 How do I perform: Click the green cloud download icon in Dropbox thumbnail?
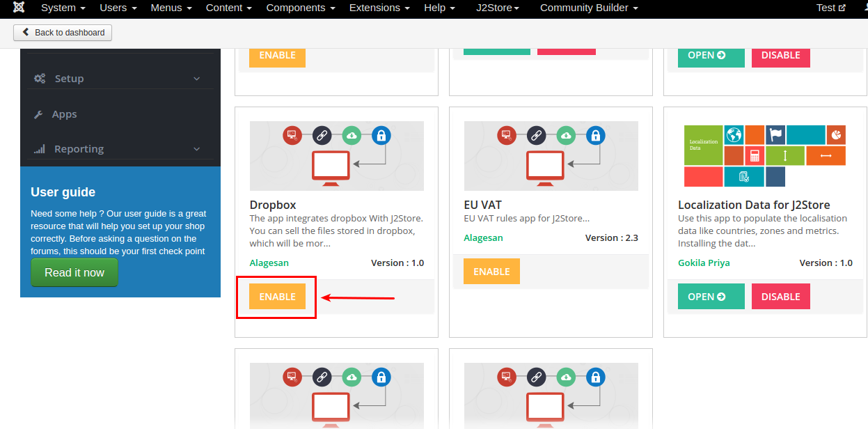(x=352, y=135)
